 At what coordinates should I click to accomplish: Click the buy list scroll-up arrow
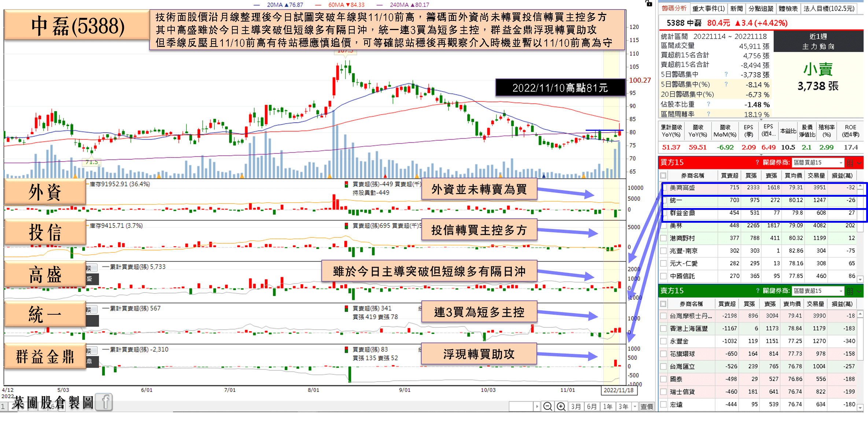[860, 186]
